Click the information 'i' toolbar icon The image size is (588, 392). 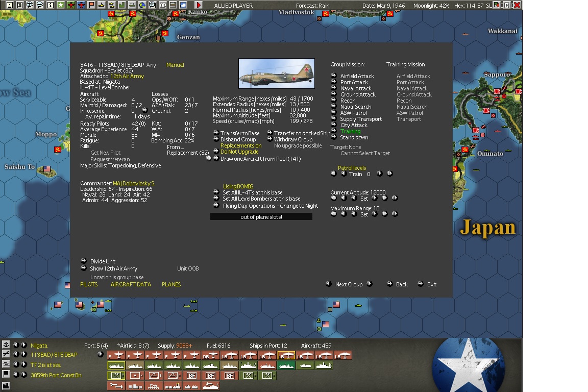50,5
